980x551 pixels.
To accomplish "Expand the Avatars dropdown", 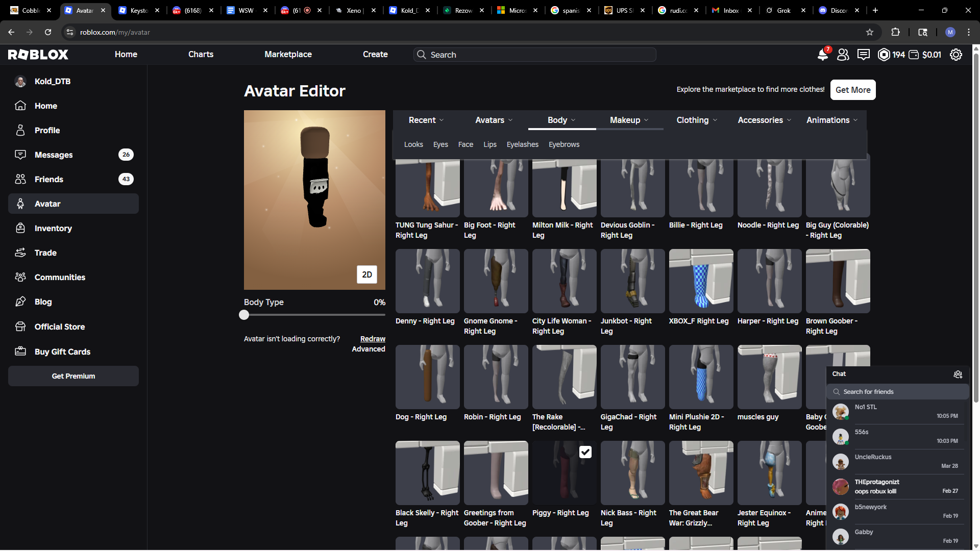I will [494, 120].
